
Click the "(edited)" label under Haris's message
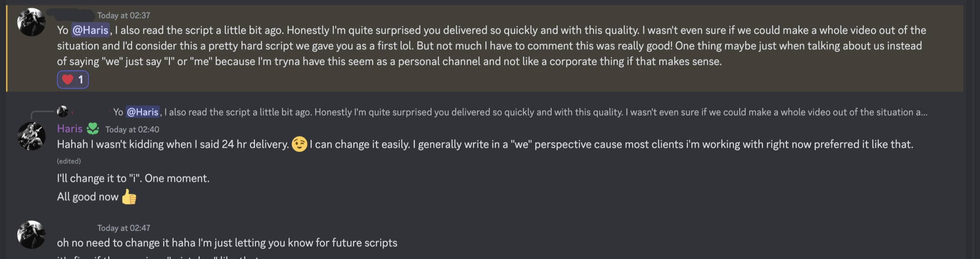tap(69, 161)
